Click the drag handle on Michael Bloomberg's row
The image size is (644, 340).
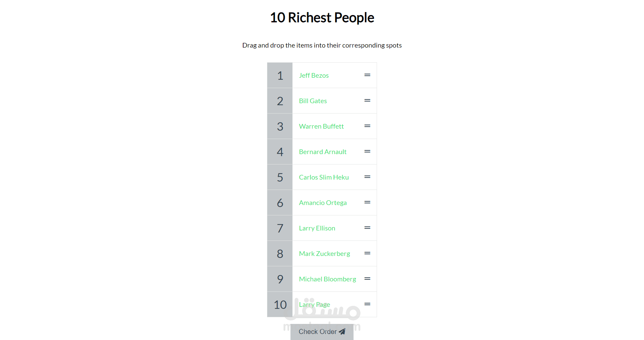pyautogui.click(x=367, y=279)
